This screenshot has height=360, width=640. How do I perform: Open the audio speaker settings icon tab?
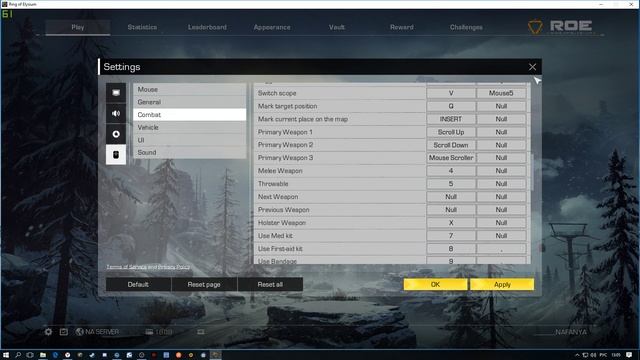(x=116, y=113)
